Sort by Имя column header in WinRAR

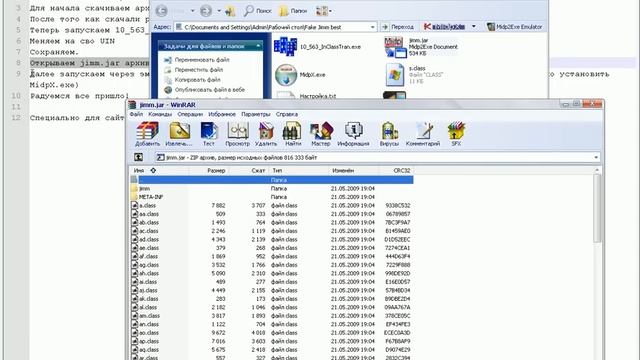159,170
